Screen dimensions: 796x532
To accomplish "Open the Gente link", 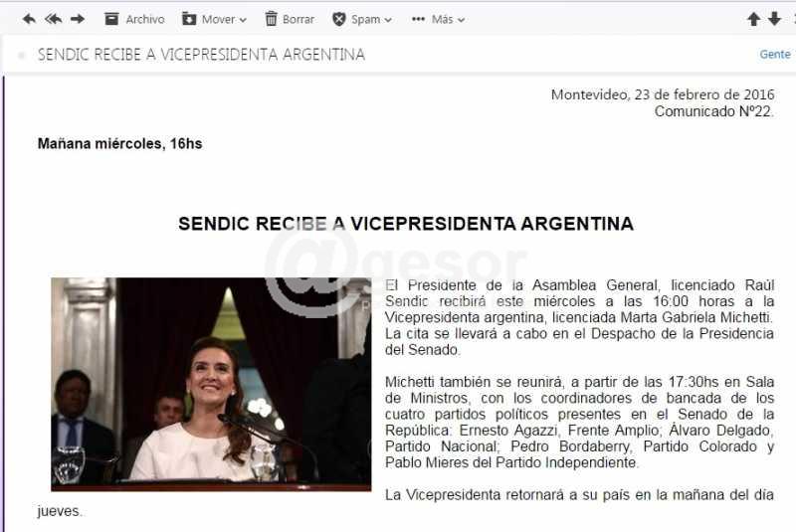I will (774, 55).
